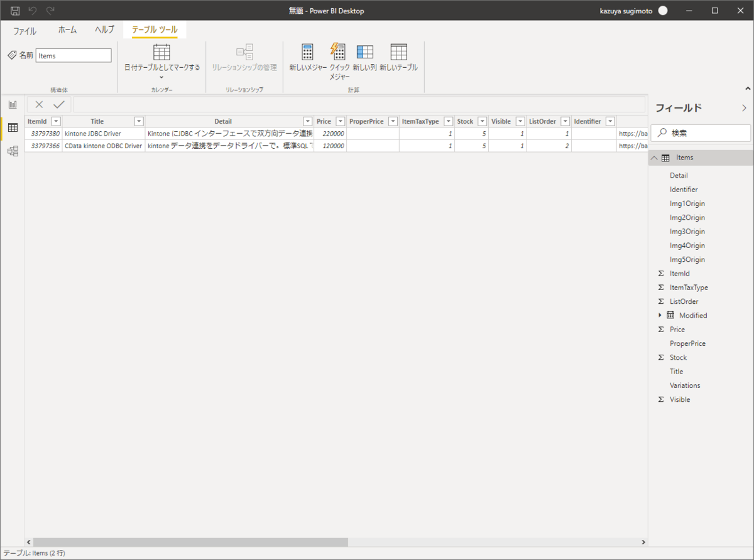Image resolution: width=754 pixels, height=560 pixels.
Task: Select the Price field in Fields list
Action: [677, 330]
